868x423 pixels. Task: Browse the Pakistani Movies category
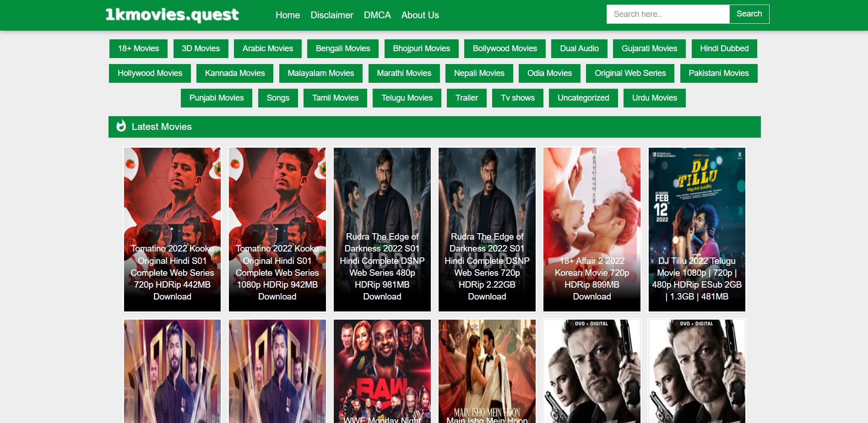point(719,73)
